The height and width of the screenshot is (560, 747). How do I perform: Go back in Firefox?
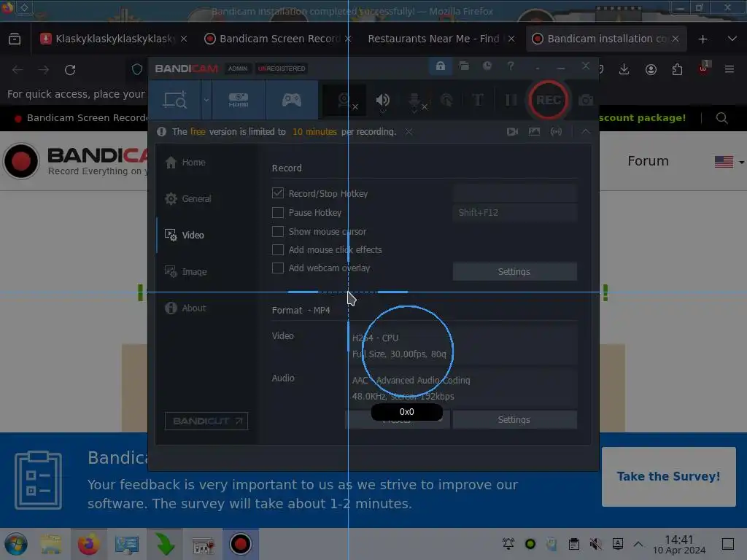click(18, 69)
